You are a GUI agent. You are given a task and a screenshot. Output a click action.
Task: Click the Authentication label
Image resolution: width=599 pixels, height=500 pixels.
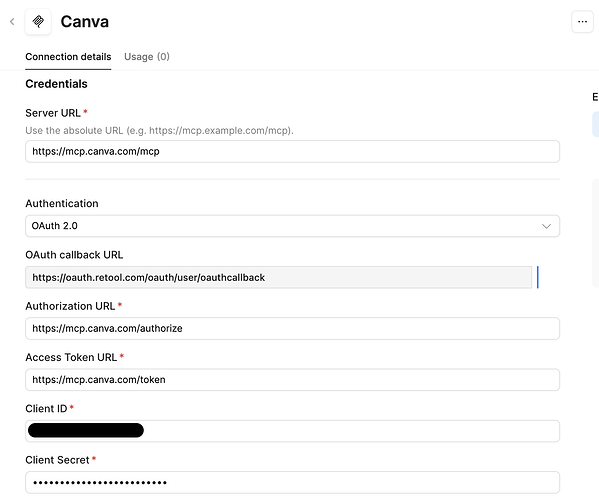click(62, 203)
